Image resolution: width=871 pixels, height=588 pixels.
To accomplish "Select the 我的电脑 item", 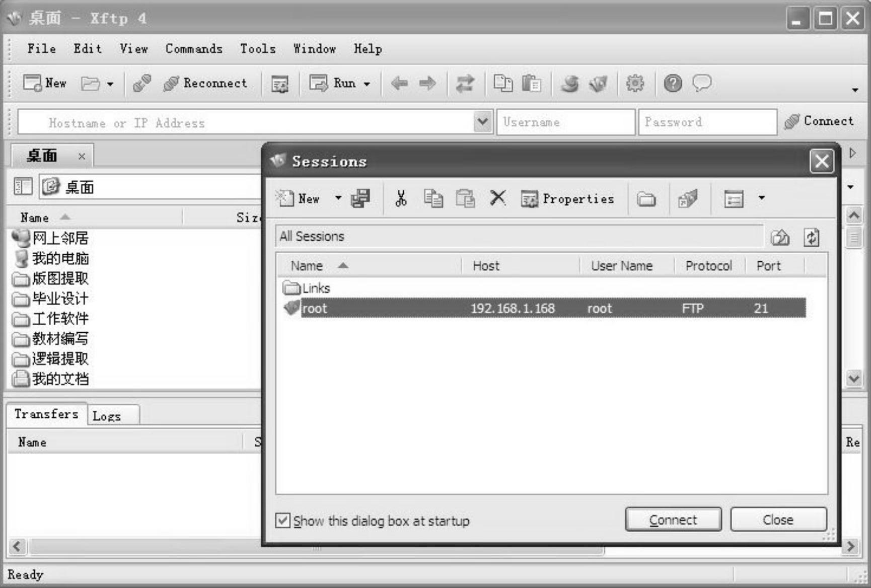I will coord(50,258).
